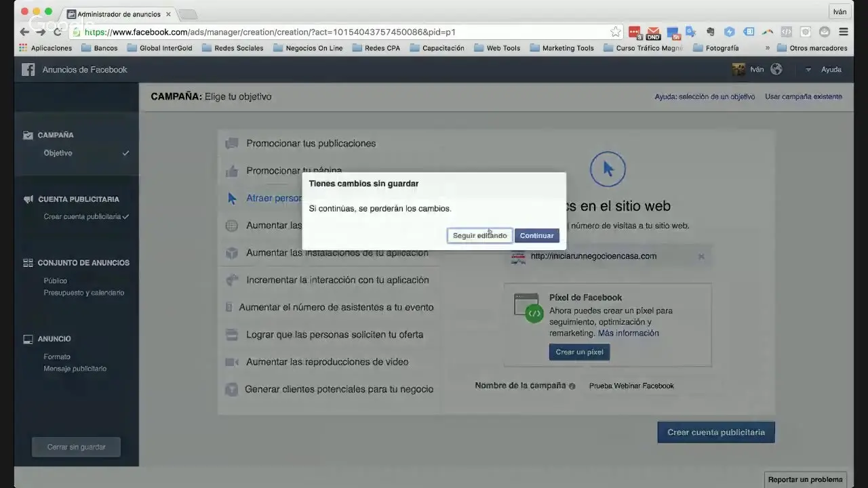Choose Generar clientes potenciales para tu negocio
This screenshot has height=488, width=868.
pos(339,389)
